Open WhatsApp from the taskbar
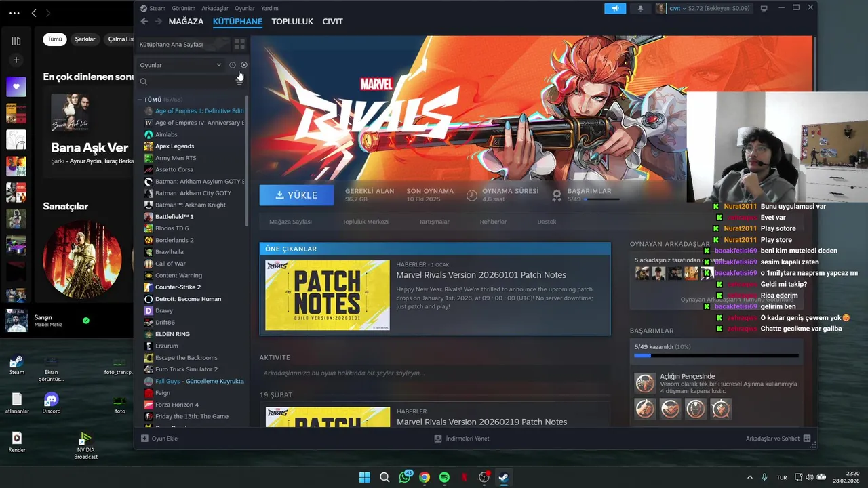Viewport: 868px width, 488px height. (406, 477)
